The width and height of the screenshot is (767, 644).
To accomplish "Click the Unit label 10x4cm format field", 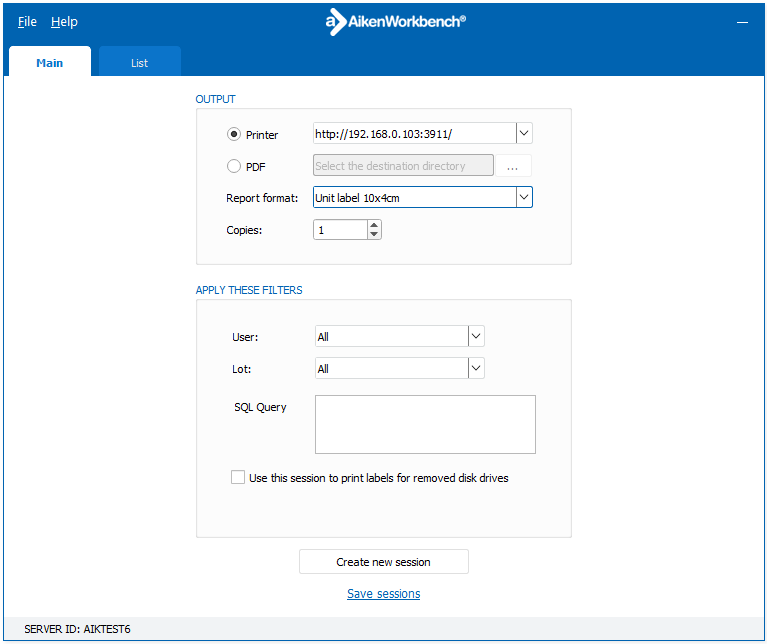I will pyautogui.click(x=414, y=198).
